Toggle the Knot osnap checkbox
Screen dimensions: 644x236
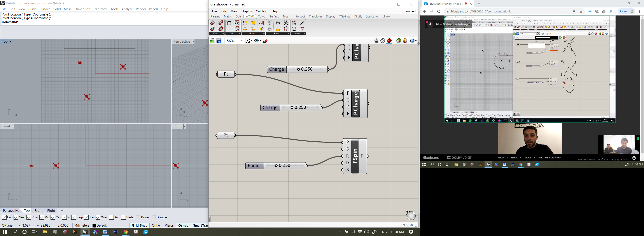tap(112, 217)
